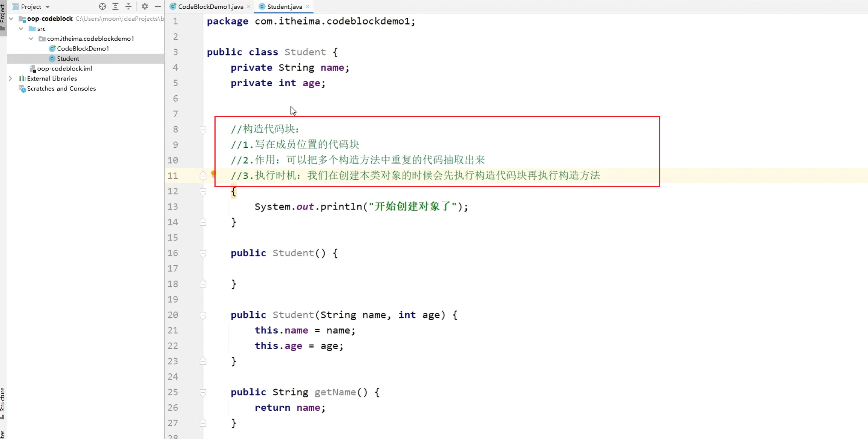The height and width of the screenshot is (439, 868).
Task: Expand the External Libraries node
Action: pyautogui.click(x=11, y=78)
